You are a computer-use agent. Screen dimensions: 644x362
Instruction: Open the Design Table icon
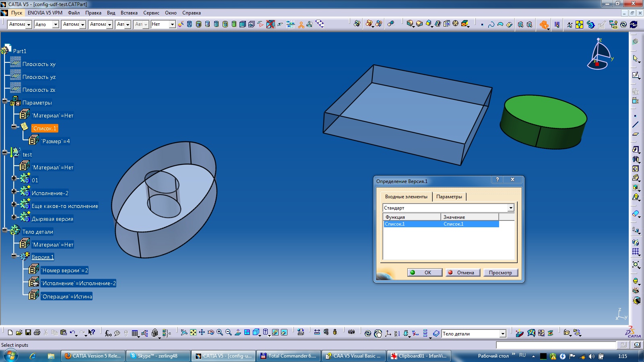(x=135, y=333)
